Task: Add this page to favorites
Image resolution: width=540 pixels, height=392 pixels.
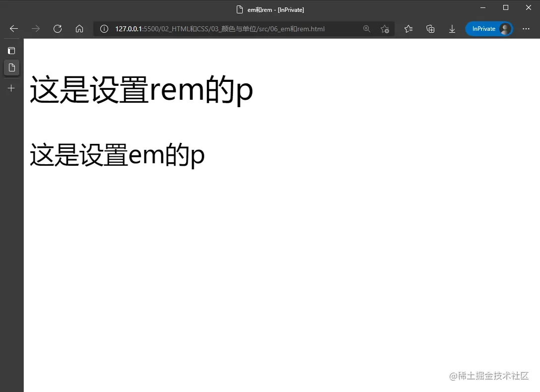Action: (385, 29)
